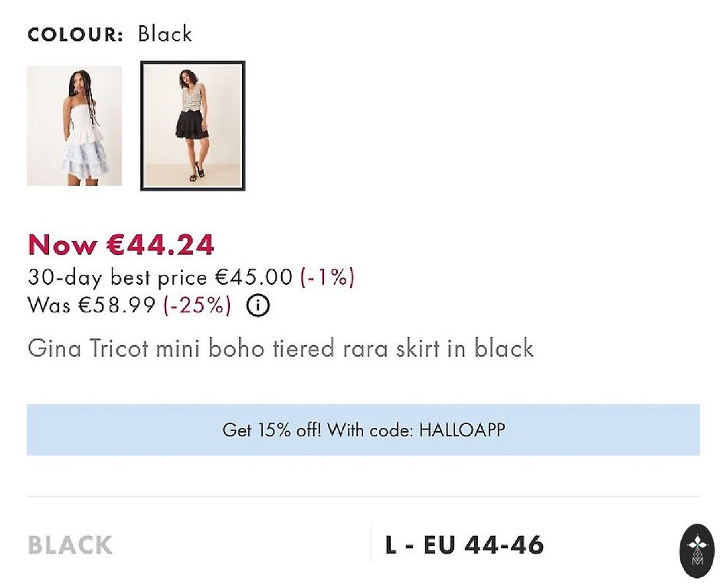
Task: Click the Get 15% off promo banner
Action: point(363,430)
